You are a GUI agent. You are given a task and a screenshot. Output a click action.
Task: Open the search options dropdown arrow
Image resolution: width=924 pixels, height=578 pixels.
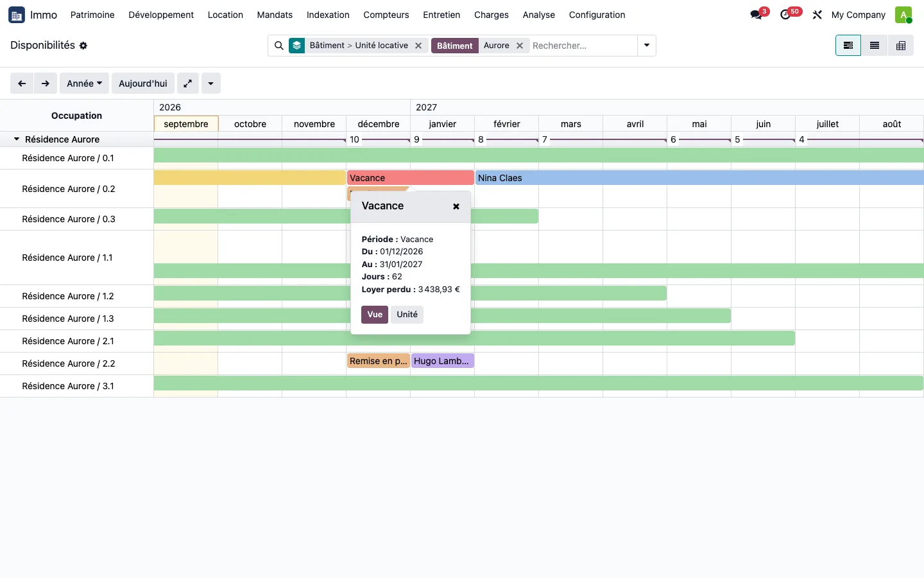tap(647, 46)
